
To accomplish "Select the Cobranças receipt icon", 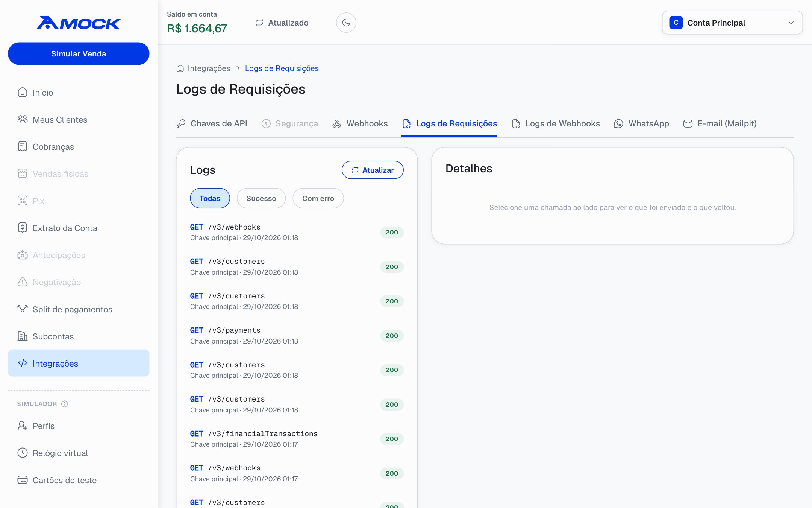I will point(23,146).
